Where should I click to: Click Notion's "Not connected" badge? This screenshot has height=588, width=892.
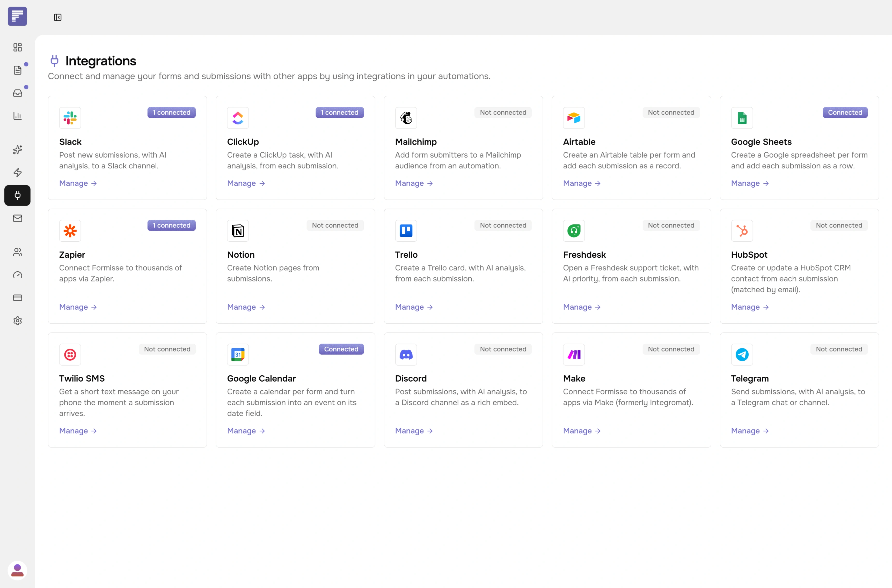[335, 225]
